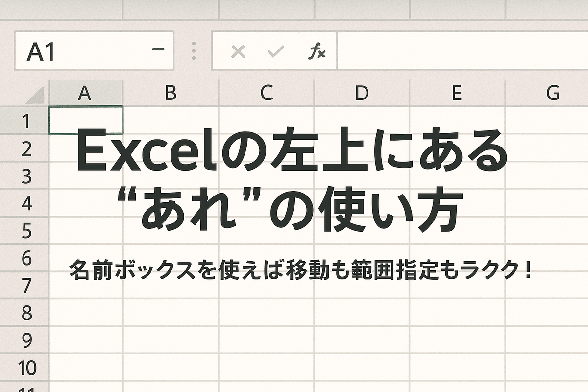The height and width of the screenshot is (392, 588).
Task: Select column D header
Action: [x=362, y=93]
